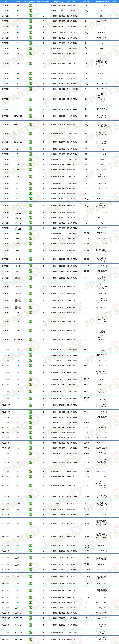Click petrol fuel icon in Peugeot 405 4B row
Viewport: 119px width, 644px height.
(x=30, y=602)
